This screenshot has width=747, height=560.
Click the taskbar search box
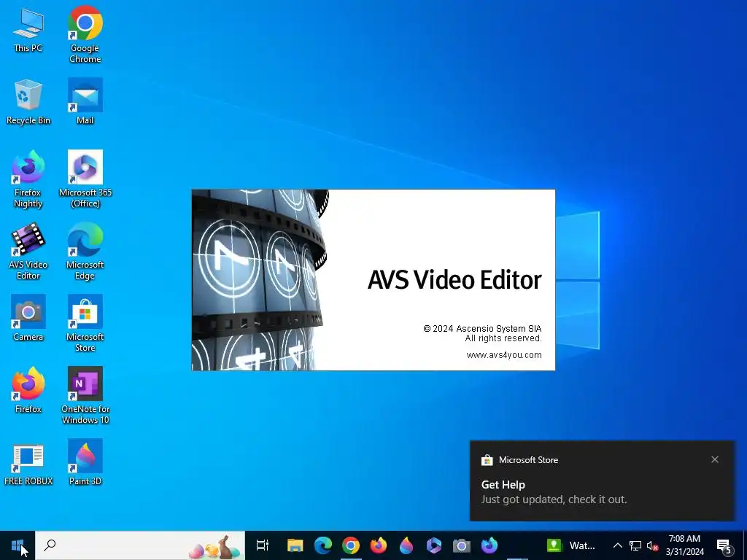[x=140, y=545]
